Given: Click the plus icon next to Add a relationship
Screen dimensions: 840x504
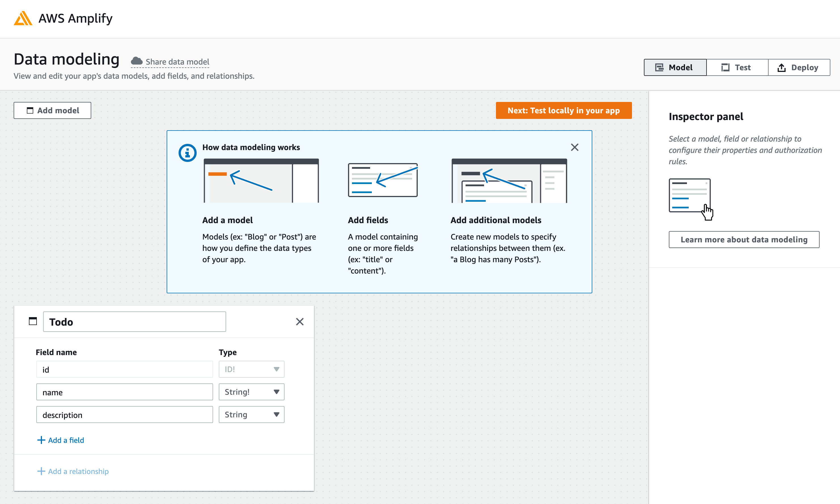Looking at the screenshot, I should tap(41, 471).
